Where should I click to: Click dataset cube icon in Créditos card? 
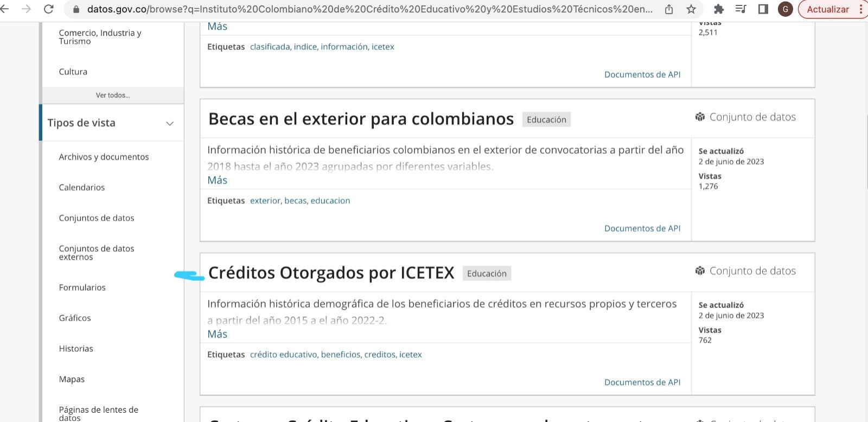pyautogui.click(x=700, y=270)
